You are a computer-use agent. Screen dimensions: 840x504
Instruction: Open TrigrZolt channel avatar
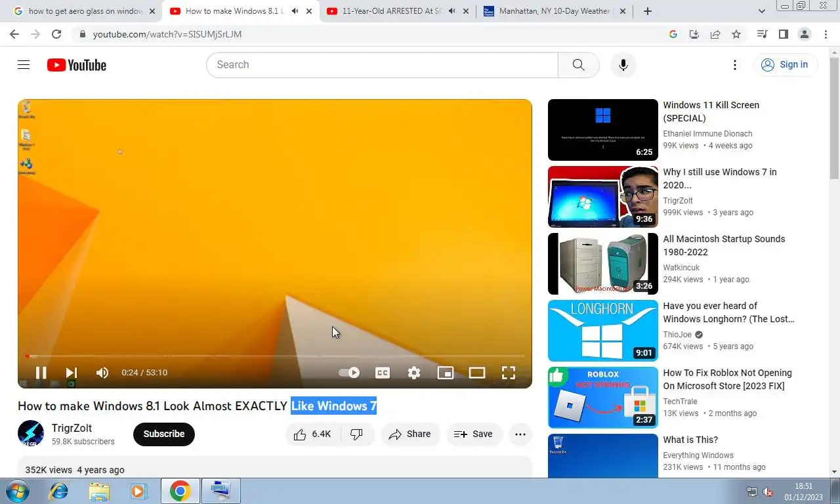tap(31, 434)
